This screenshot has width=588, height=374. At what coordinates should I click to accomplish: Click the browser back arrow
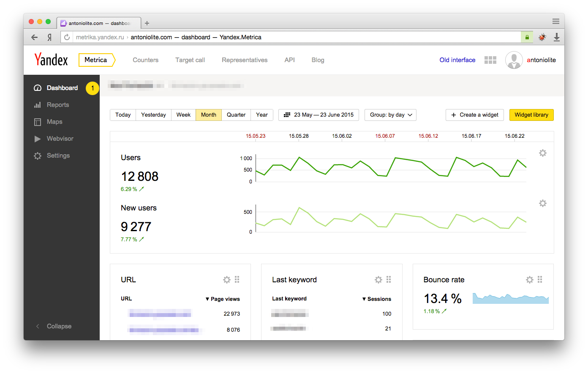(x=35, y=37)
